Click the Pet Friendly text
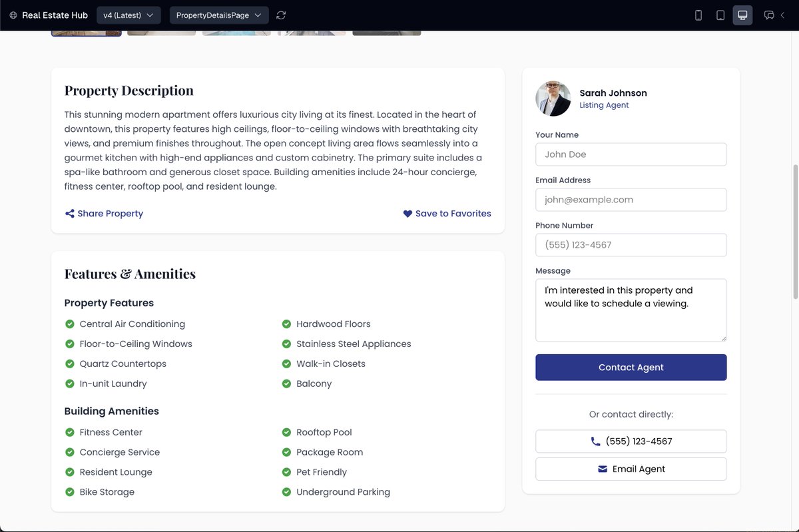799x532 pixels. [322, 473]
